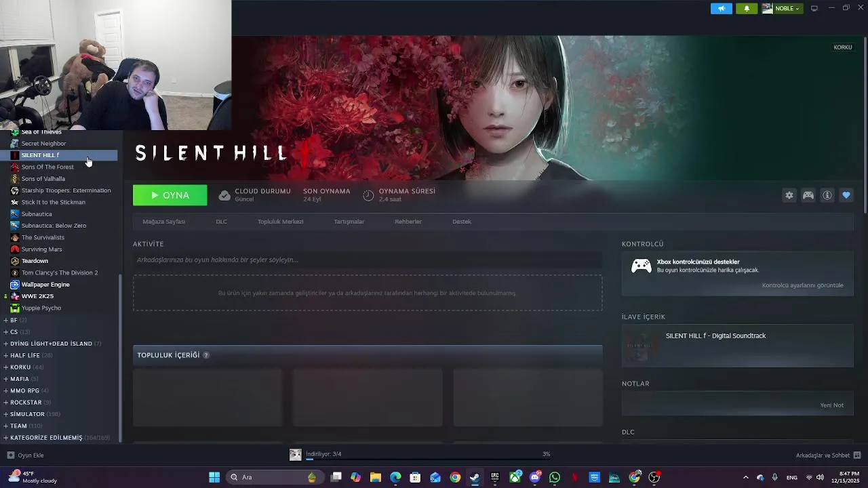Viewport: 868px width, 488px height.
Task: Click the WWE 2K25 game icon
Action: point(15,296)
